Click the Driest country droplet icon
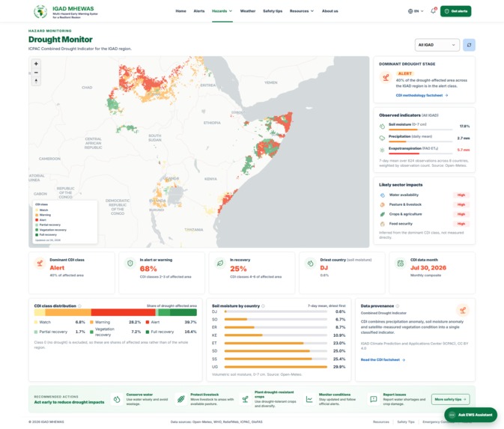 pos(311,264)
